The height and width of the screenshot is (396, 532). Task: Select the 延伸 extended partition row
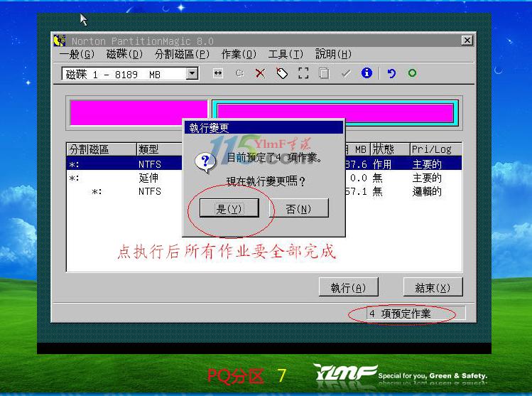(x=264, y=178)
